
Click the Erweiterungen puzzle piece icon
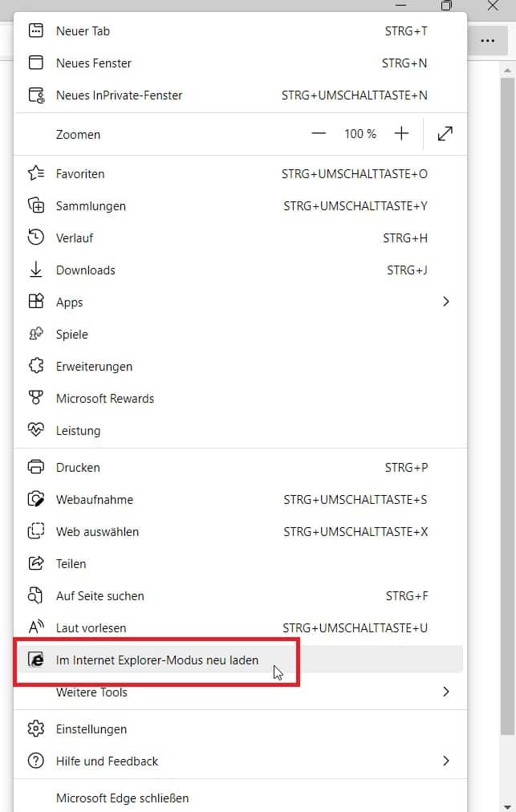35,367
